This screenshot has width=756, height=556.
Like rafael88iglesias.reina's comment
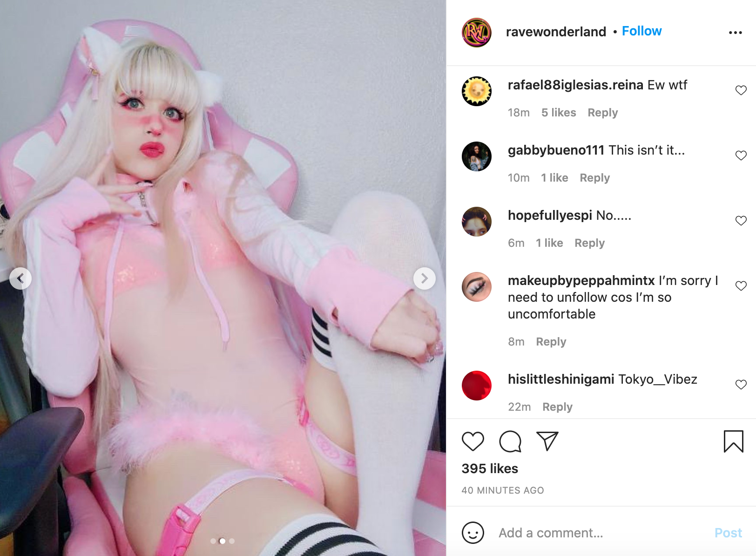741,90
